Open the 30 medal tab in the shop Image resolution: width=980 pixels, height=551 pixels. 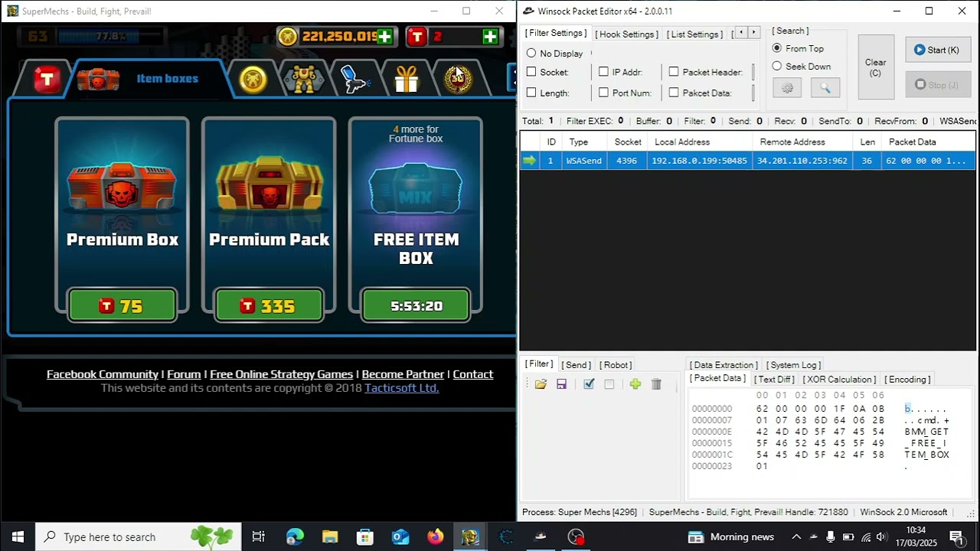(458, 79)
